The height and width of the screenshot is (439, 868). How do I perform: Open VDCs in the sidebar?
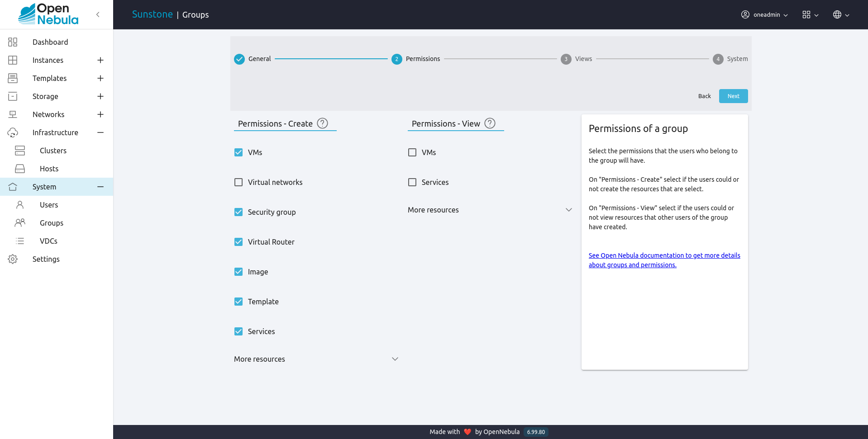pos(57,241)
